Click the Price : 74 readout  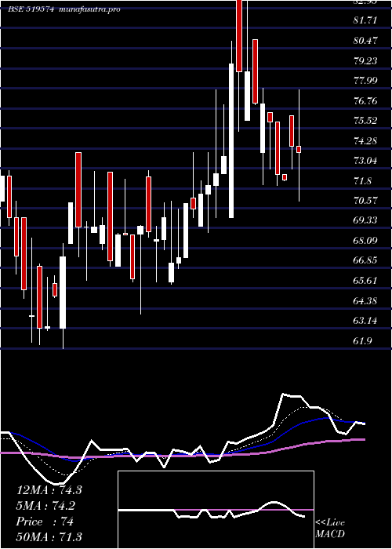click(x=45, y=522)
